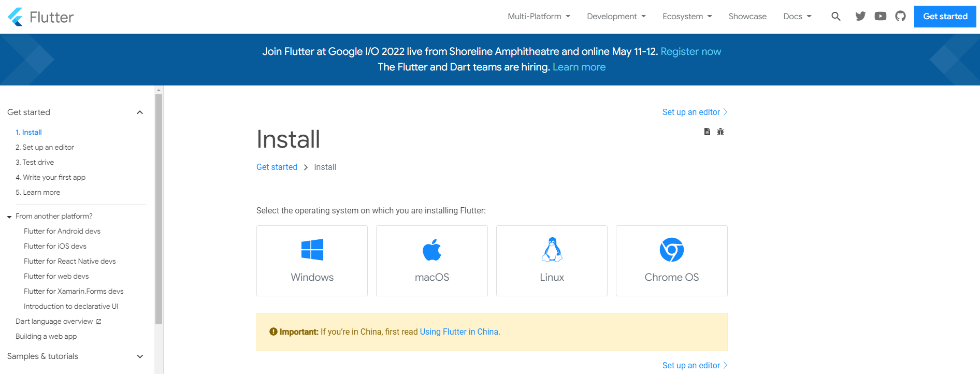Choose the Linux install card
The width and height of the screenshot is (980, 374).
552,261
